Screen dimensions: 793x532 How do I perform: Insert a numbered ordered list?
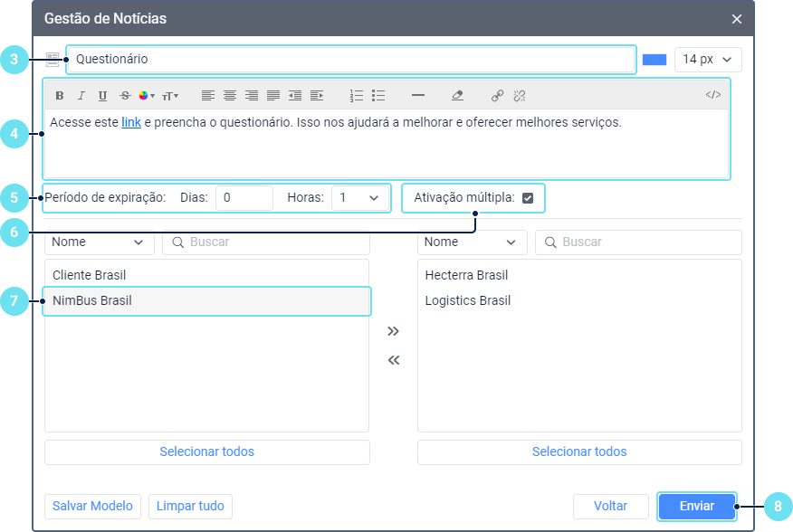point(356,95)
